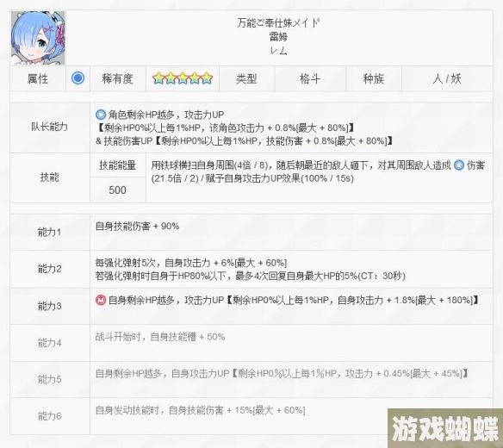Click the Rem character portrait thumbnail
This screenshot has height=448, width=503.
pyautogui.click(x=38, y=38)
